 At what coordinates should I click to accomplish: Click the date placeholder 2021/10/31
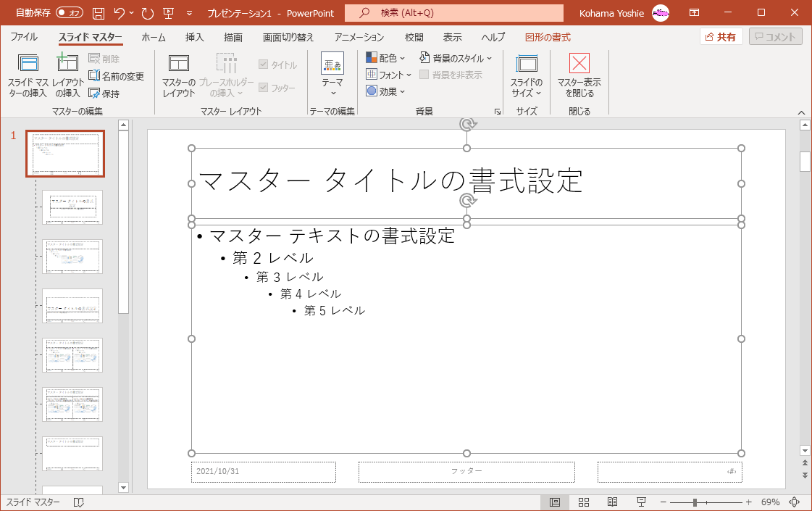[264, 472]
